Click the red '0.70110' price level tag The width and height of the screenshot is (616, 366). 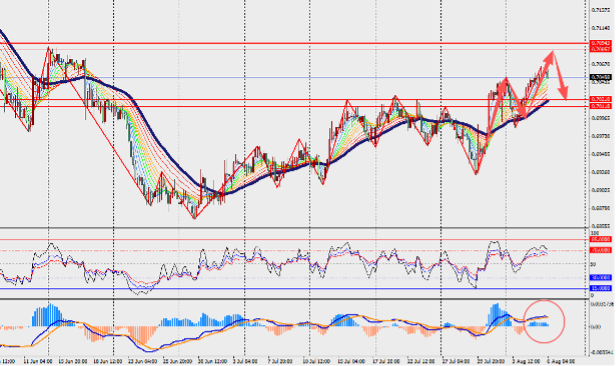(601, 106)
